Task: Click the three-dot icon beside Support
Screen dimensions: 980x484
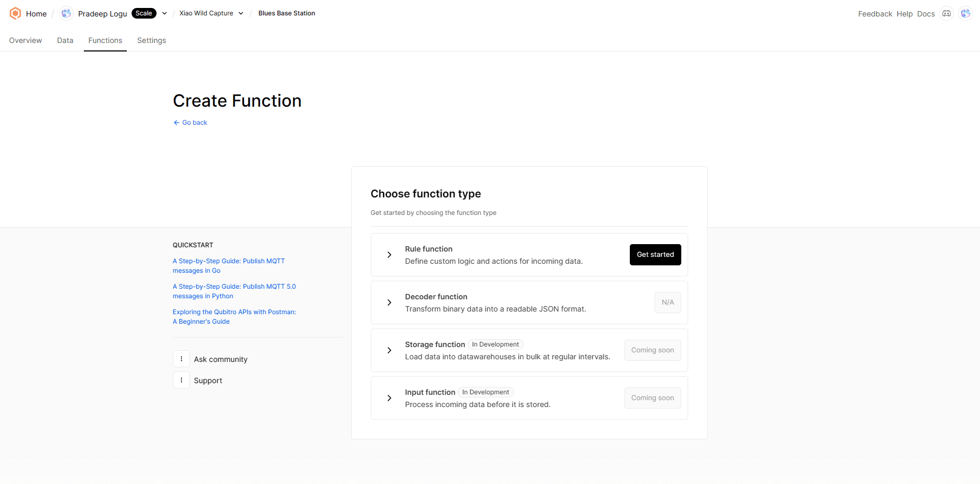Action: click(181, 380)
